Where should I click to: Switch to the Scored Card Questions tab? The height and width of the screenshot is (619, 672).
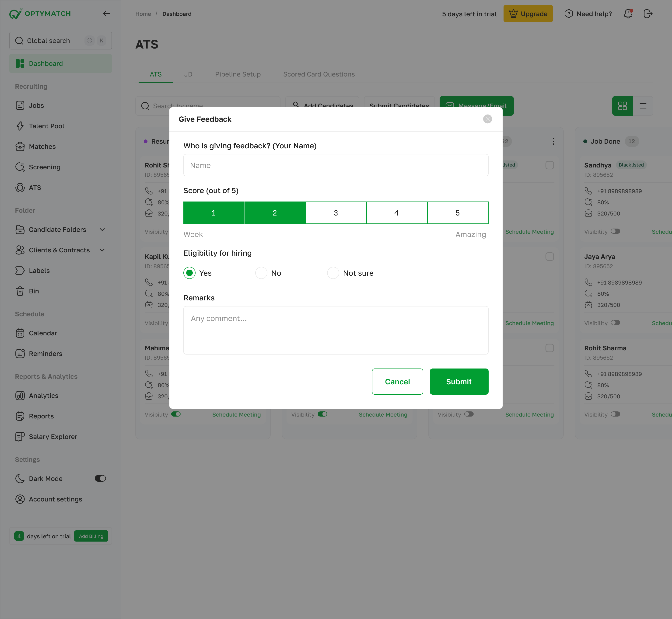point(319,74)
